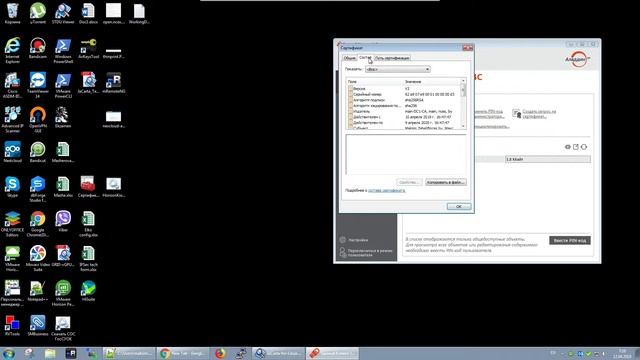
Task: Open the red toolbox certificate desktop icon
Action: (x=88, y=187)
